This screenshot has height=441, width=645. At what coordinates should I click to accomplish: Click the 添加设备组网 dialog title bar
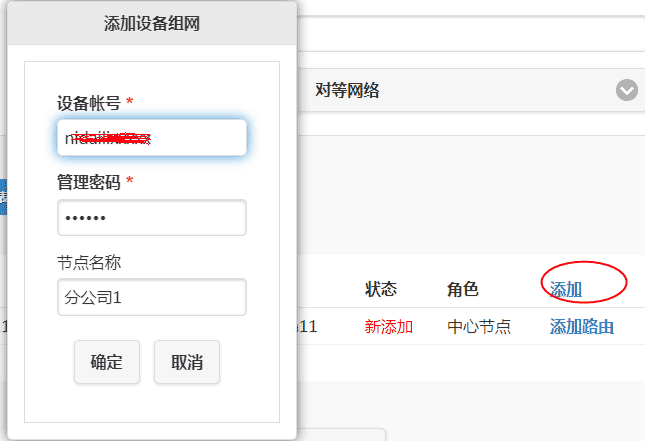click(x=151, y=24)
